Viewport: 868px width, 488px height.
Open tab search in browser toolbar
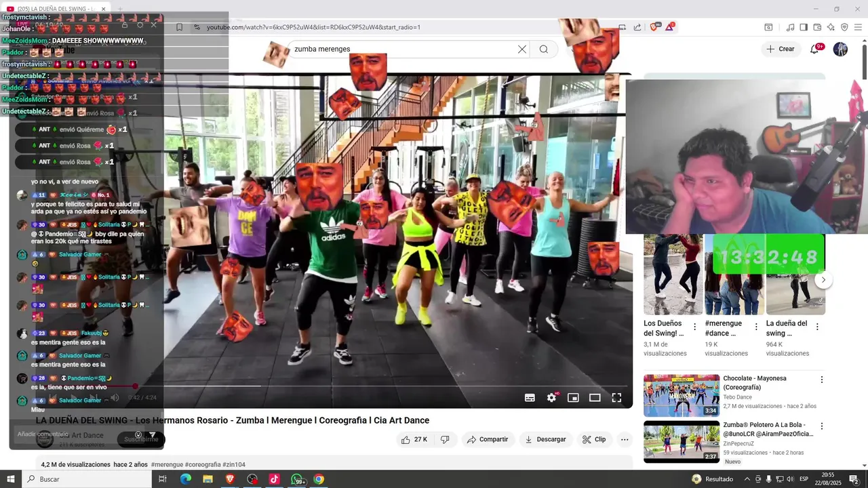click(768, 27)
